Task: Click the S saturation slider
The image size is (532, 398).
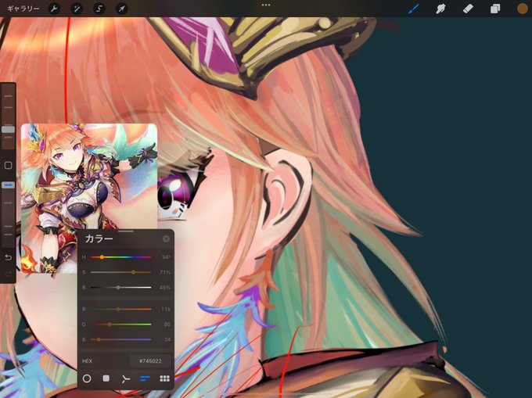Action: 120,272
